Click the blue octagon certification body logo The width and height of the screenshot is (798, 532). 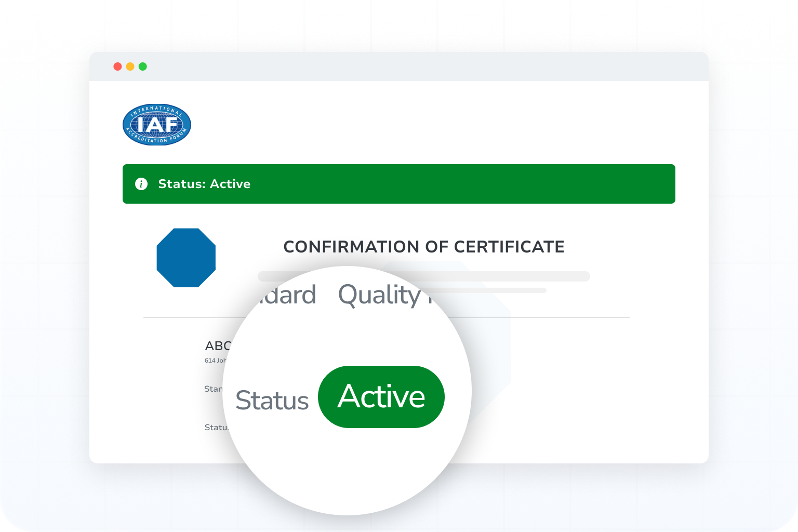[x=186, y=257]
